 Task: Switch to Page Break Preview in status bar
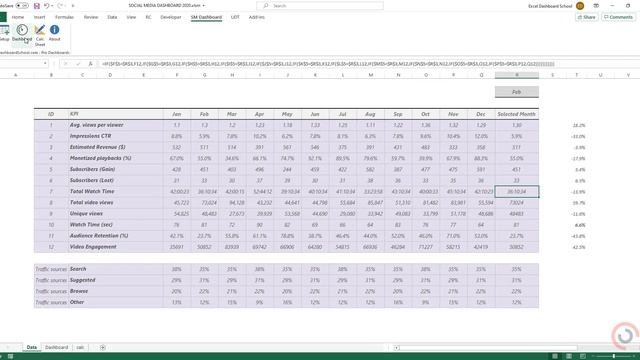(582, 356)
